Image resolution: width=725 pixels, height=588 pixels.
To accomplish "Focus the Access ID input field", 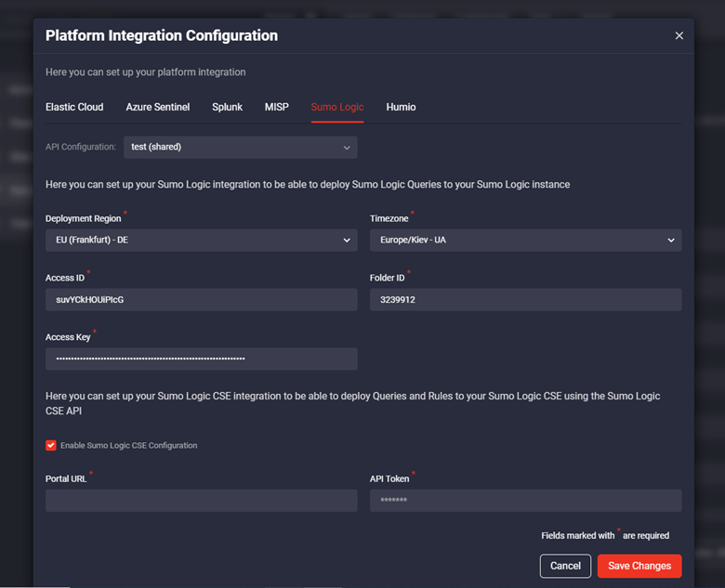I will (x=201, y=299).
